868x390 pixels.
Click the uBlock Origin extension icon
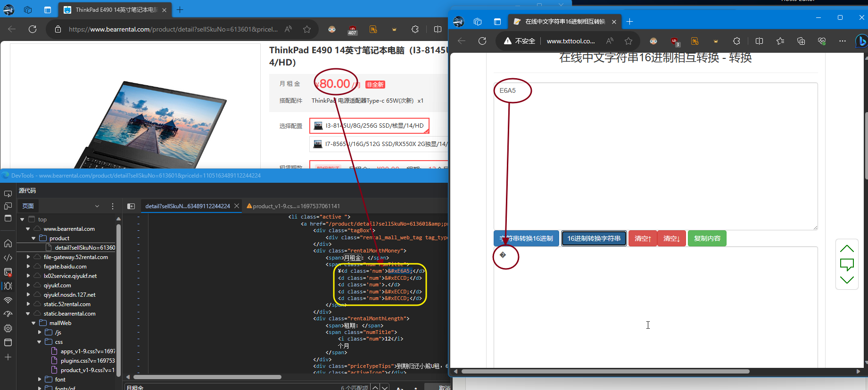pos(674,41)
